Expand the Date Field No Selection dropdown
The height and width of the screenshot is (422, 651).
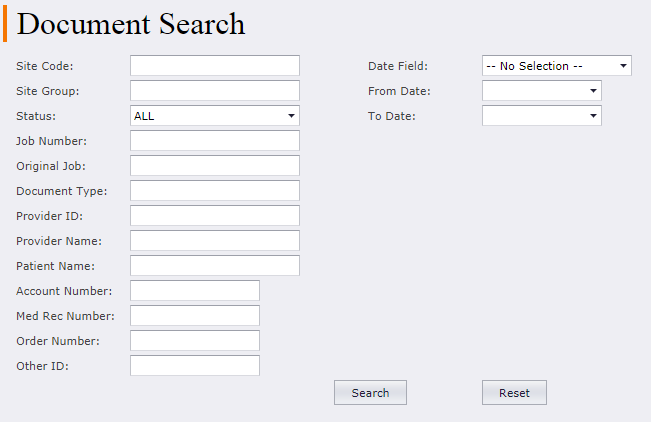point(557,66)
